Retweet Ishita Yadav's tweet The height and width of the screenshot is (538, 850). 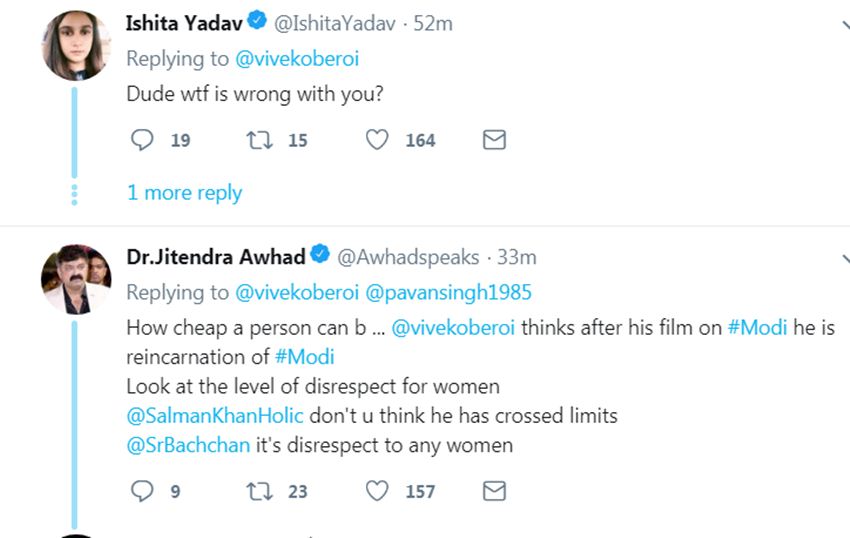tap(258, 140)
